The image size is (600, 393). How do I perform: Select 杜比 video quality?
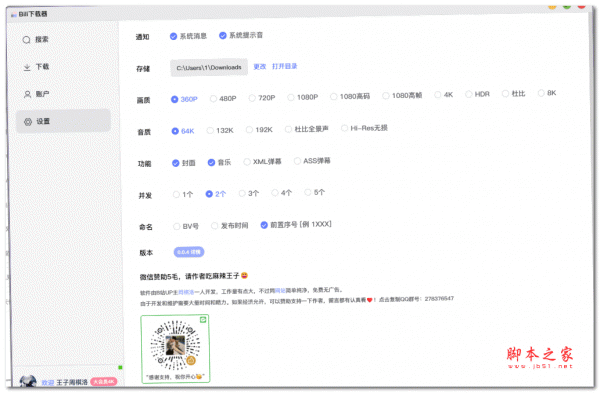point(514,93)
